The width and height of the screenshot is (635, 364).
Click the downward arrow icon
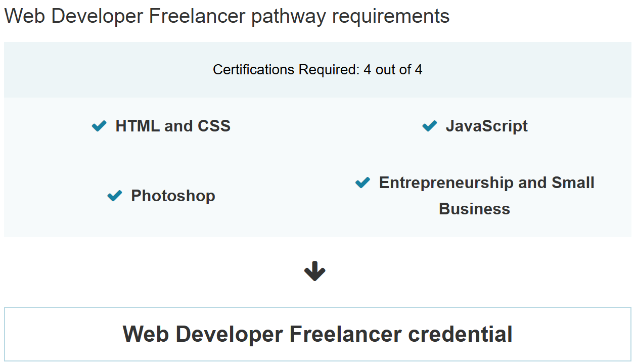[314, 271]
